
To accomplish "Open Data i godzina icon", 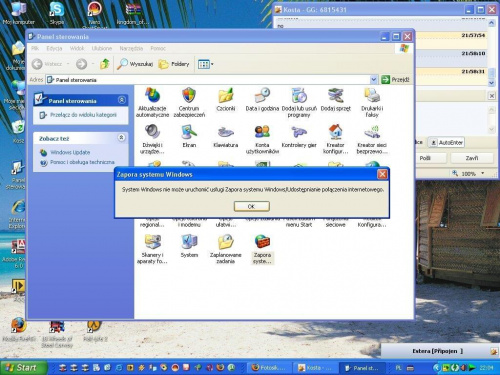I will 262,99.
